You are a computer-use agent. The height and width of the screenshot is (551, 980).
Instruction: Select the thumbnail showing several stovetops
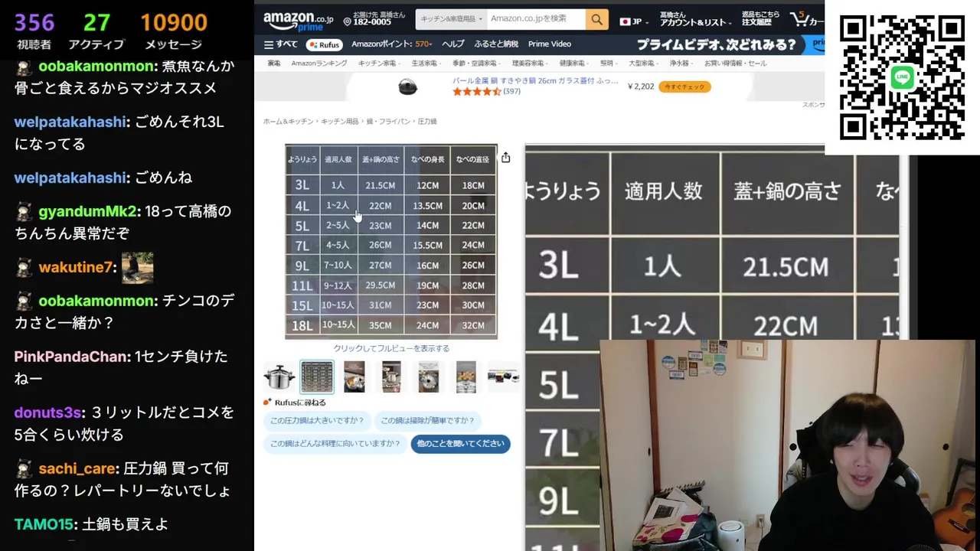tap(503, 377)
